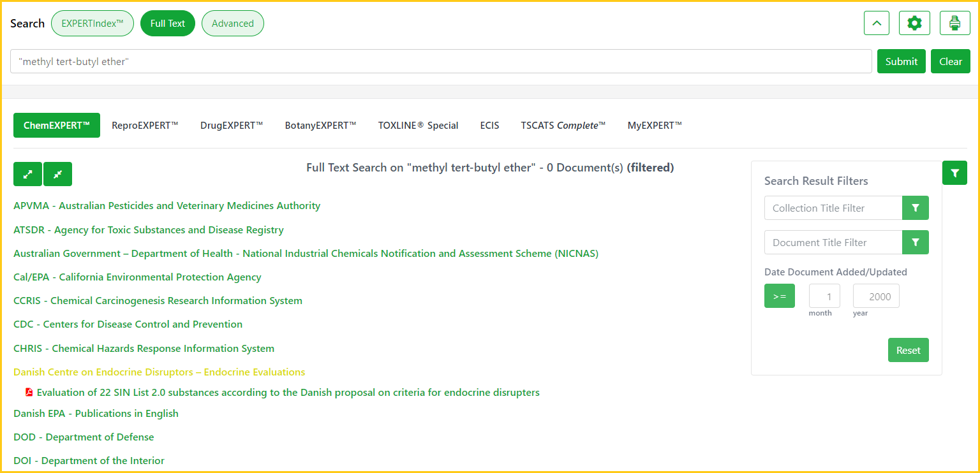Click the printer icon button

[954, 24]
